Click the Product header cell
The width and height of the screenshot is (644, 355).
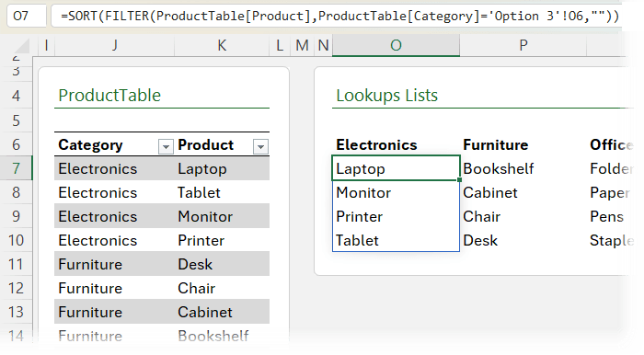point(222,144)
